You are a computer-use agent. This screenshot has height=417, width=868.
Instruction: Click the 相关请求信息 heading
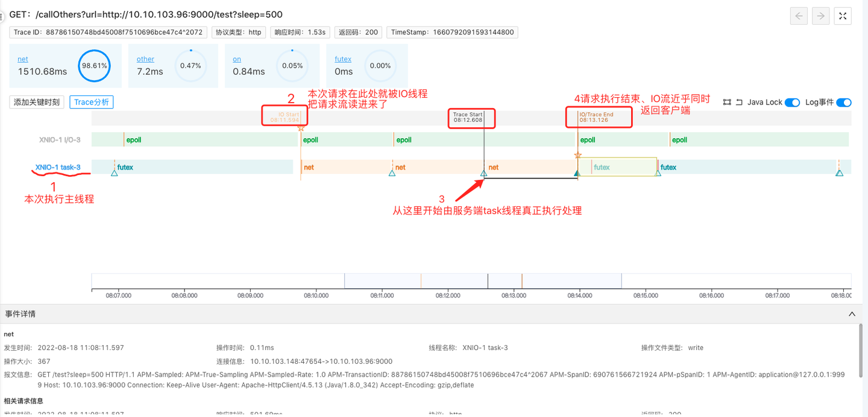24,401
